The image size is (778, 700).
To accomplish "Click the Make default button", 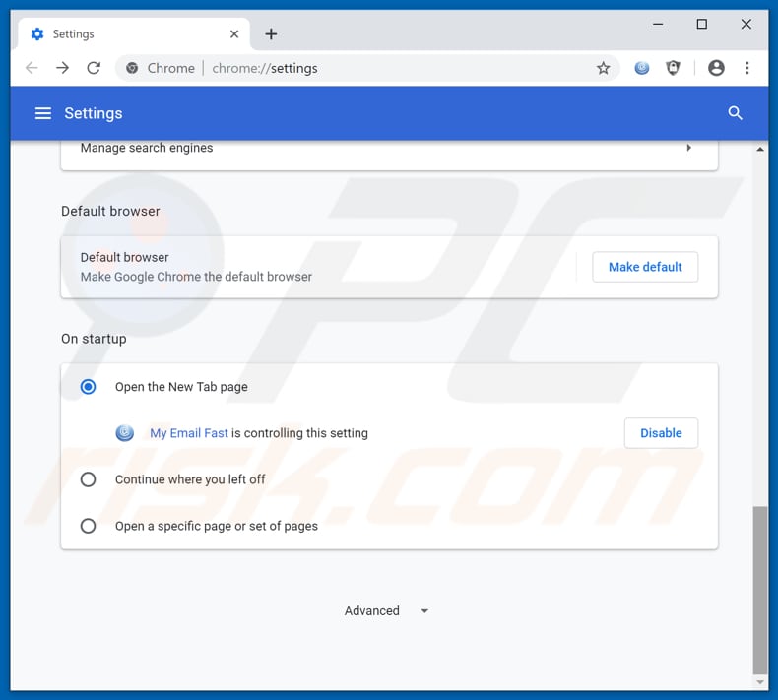I will [x=645, y=267].
